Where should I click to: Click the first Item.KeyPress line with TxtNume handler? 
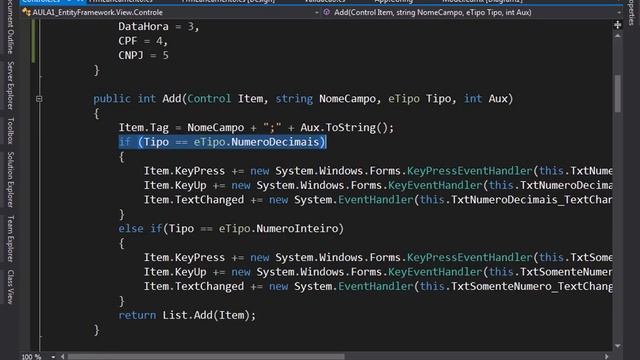(378, 171)
